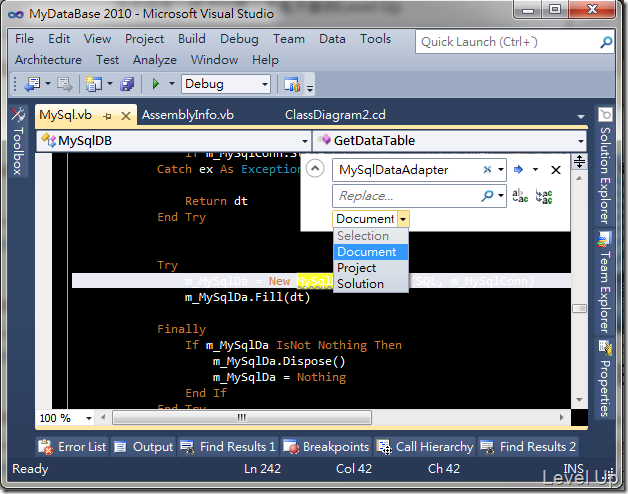Screen dimensions: 628x494
Task: Pin the MySql.vb tab
Action: tap(107, 116)
